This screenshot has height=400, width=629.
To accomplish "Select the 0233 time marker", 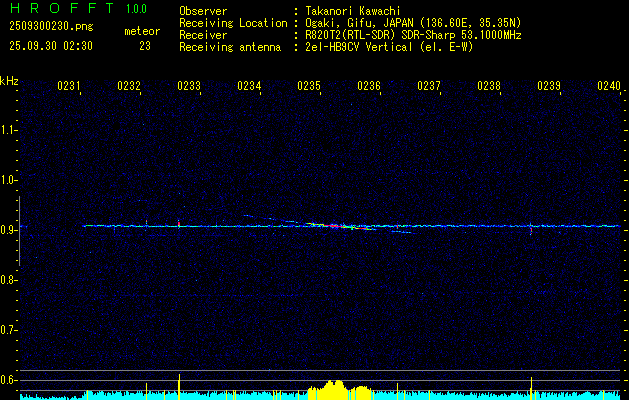I will coord(189,87).
